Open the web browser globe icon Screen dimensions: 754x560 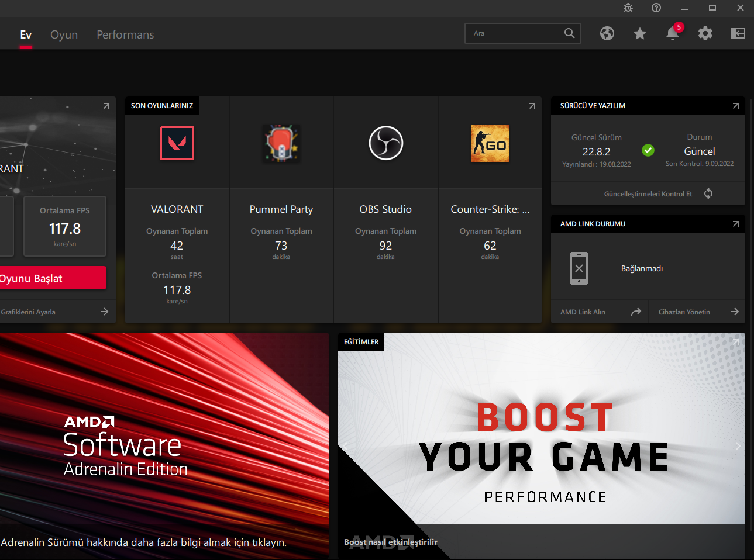coord(607,33)
